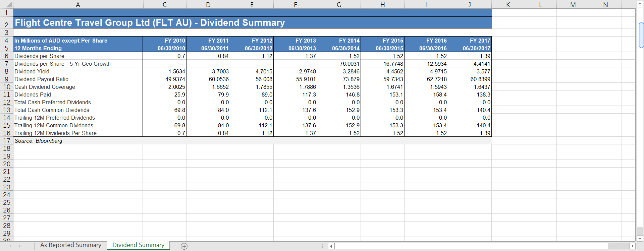Click the 'Source: Bloomberg' cell
The width and height of the screenshot is (644, 251).
[x=78, y=141]
